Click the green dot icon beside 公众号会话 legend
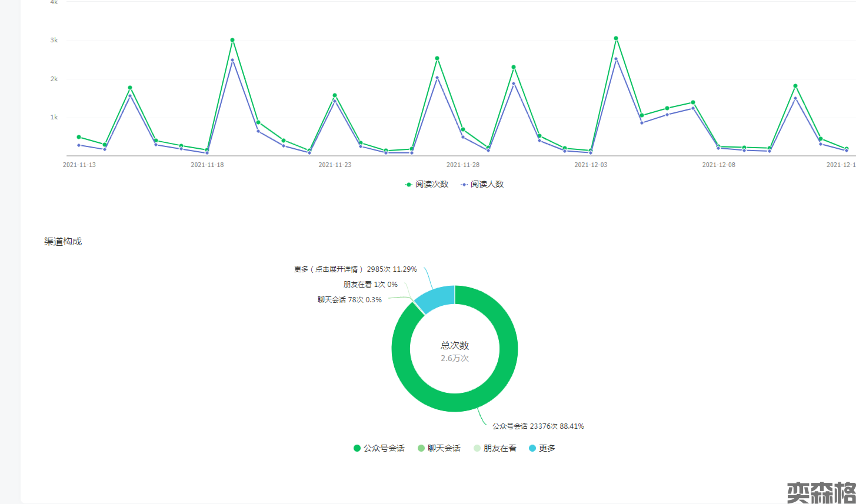Image resolution: width=856 pixels, height=504 pixels. [x=357, y=448]
